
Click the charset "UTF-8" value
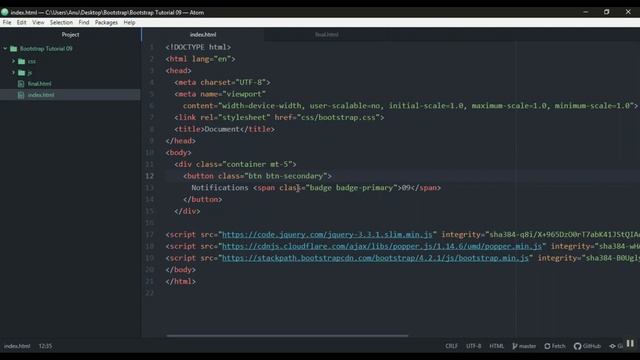coord(251,82)
